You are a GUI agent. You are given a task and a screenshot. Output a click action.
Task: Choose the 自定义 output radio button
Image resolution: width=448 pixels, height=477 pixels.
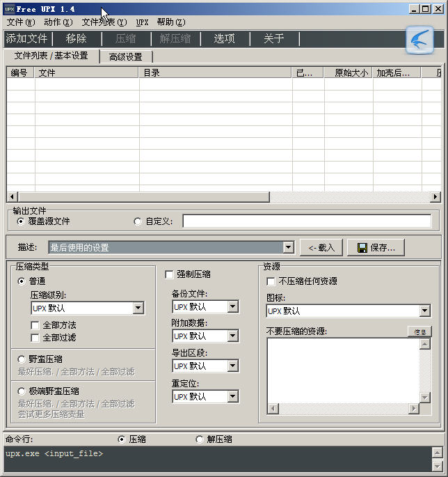[x=138, y=221]
